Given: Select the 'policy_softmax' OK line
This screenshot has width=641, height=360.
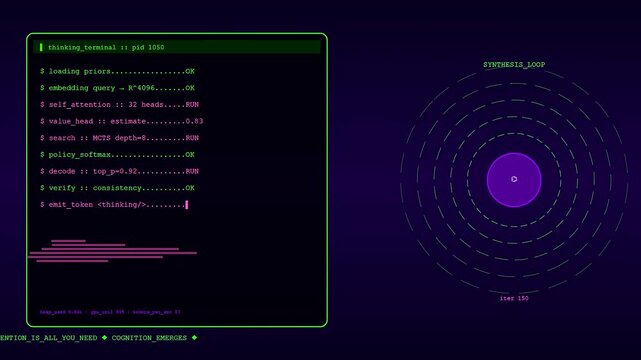Looking at the screenshot, I should [117, 155].
